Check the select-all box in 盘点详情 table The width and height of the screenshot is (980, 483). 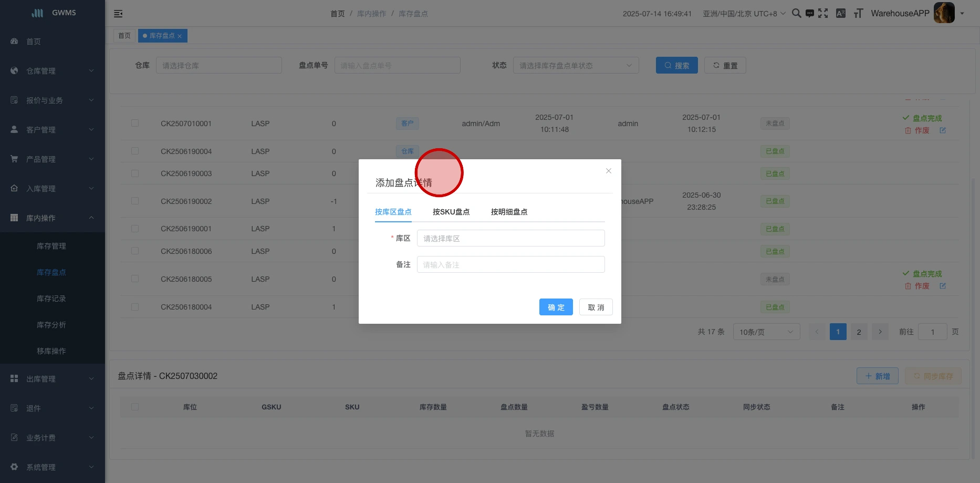tap(135, 407)
